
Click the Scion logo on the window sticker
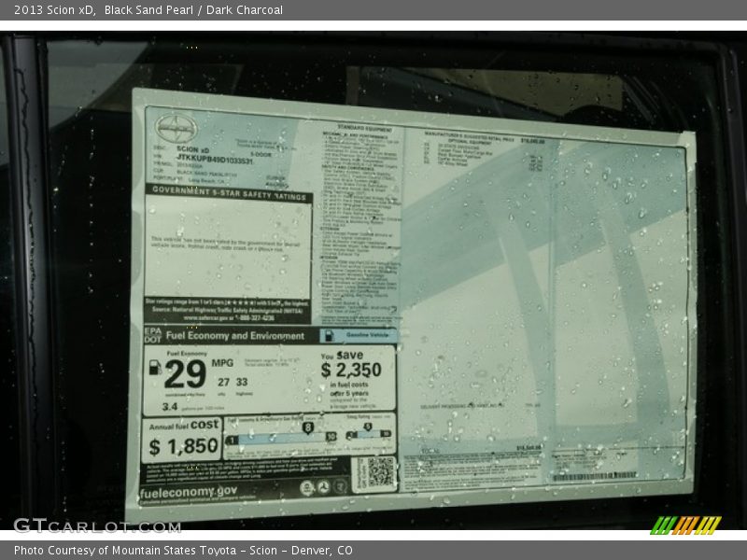click(176, 129)
